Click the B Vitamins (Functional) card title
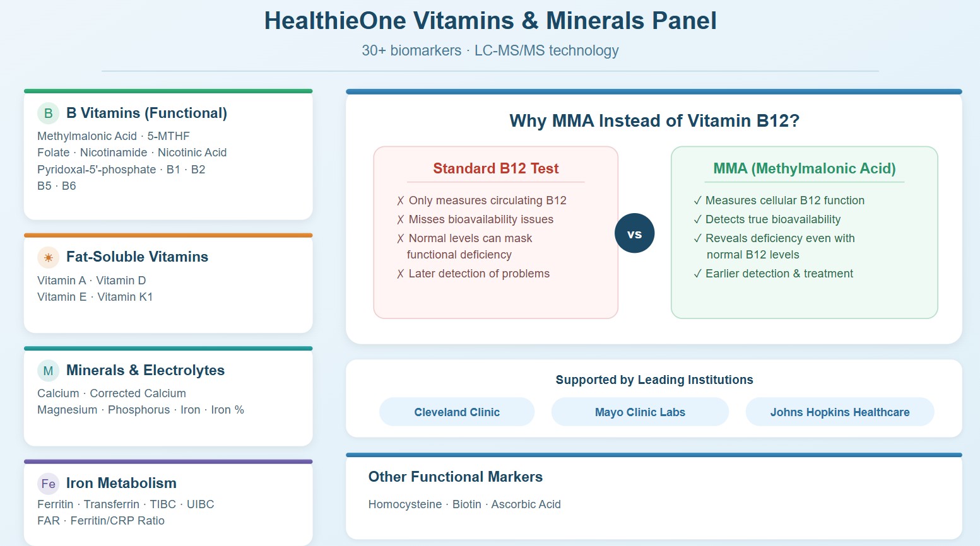 146,113
